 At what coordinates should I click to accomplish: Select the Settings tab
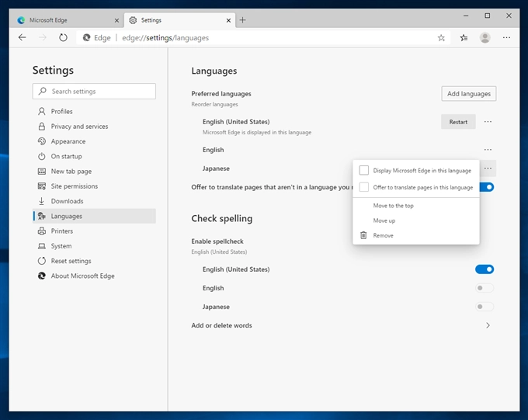[179, 20]
